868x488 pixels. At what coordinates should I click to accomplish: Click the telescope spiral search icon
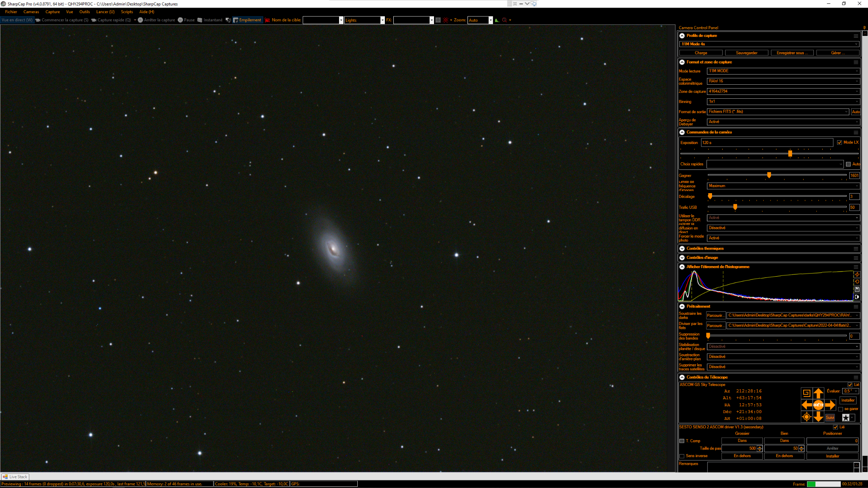point(806,393)
